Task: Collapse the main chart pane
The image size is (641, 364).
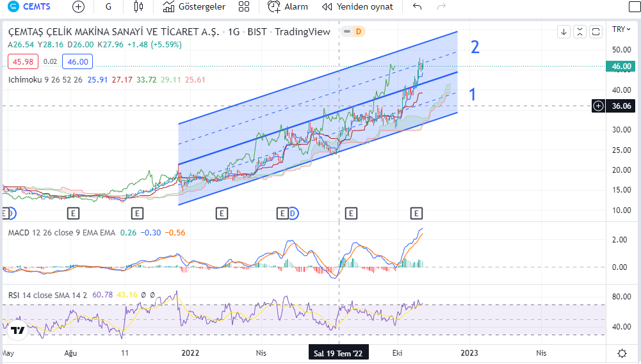Action: point(580,31)
